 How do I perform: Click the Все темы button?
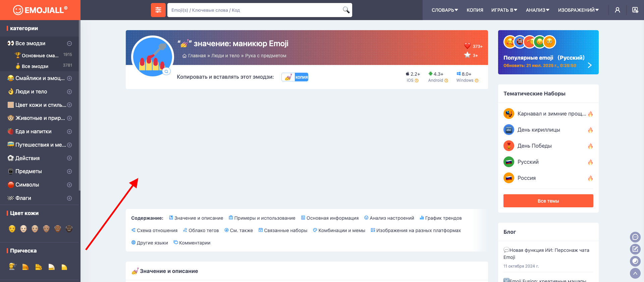tap(548, 201)
